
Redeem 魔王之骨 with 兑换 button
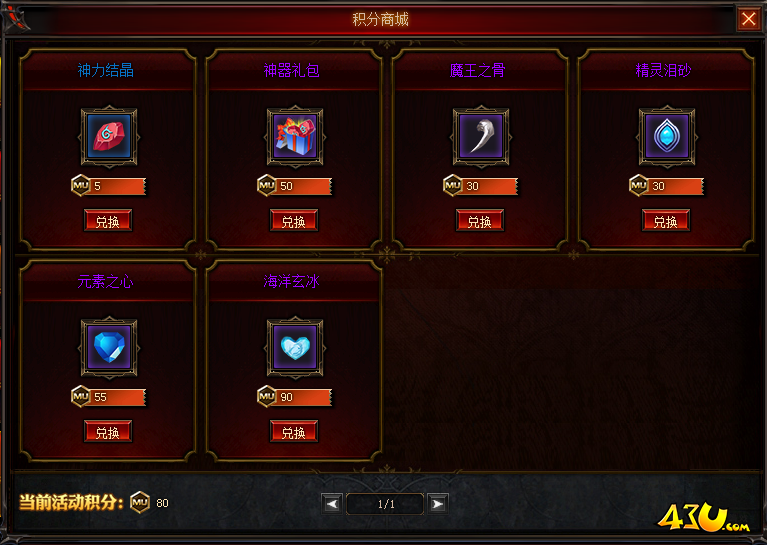[x=480, y=221]
